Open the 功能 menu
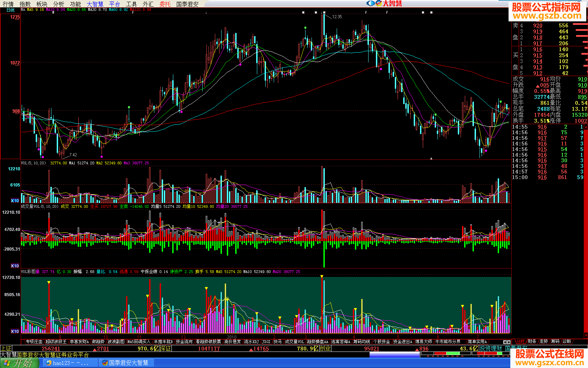This screenshot has width=588, height=368. pyautogui.click(x=76, y=4)
